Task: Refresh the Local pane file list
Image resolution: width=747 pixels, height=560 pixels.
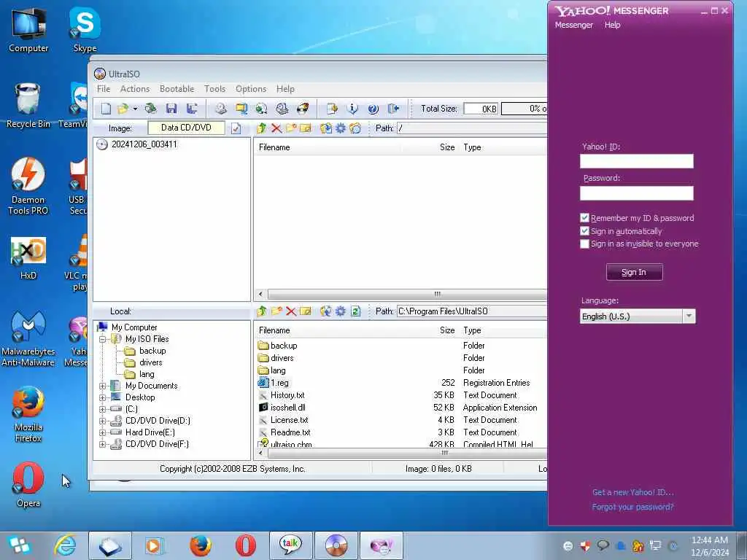Action: (x=355, y=311)
